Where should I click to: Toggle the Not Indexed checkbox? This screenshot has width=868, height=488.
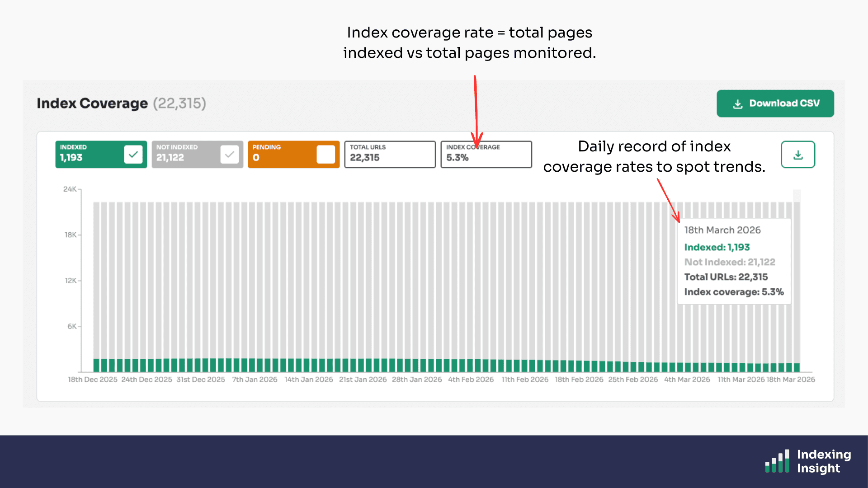coord(230,155)
